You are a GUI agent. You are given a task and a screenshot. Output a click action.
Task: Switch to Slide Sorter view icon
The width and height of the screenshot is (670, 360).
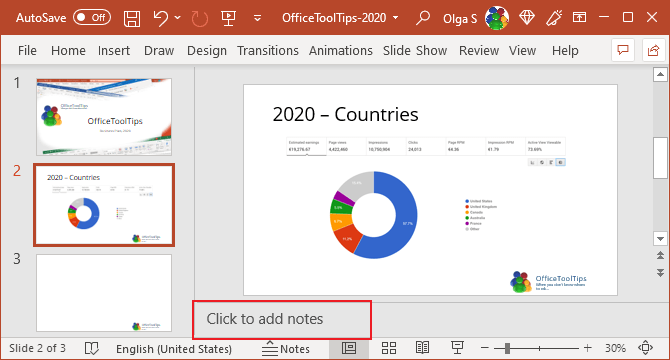(x=388, y=348)
